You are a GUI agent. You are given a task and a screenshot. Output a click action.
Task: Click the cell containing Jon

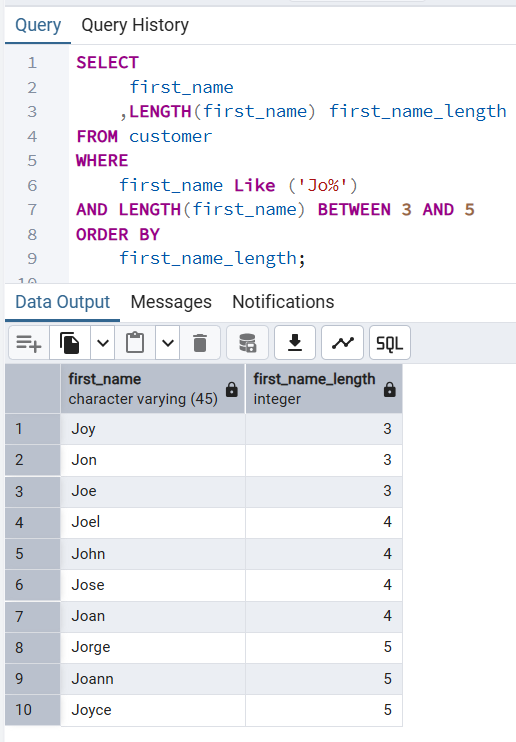click(x=152, y=460)
